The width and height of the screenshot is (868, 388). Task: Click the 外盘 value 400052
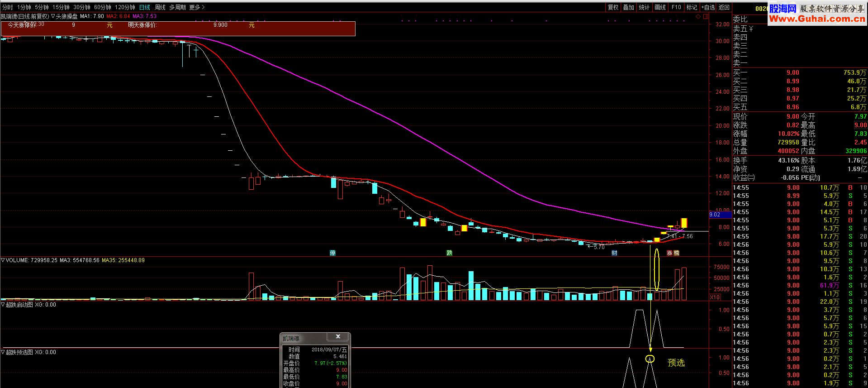pos(787,151)
